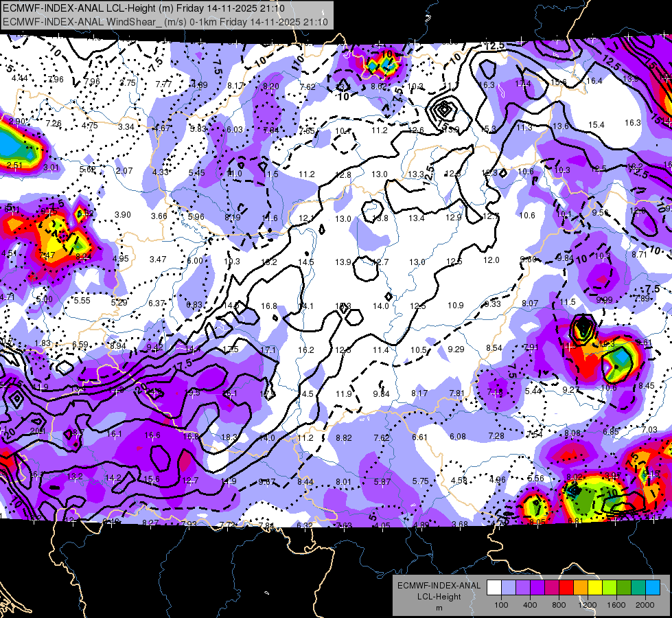Click the light blue legend swatch
672x618 pixels.
point(508,588)
